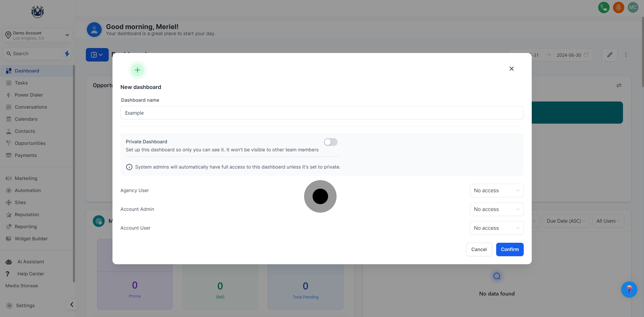This screenshot has width=644, height=317.
Task: Enable the Private Dashboard toggle
Action: pyautogui.click(x=330, y=142)
